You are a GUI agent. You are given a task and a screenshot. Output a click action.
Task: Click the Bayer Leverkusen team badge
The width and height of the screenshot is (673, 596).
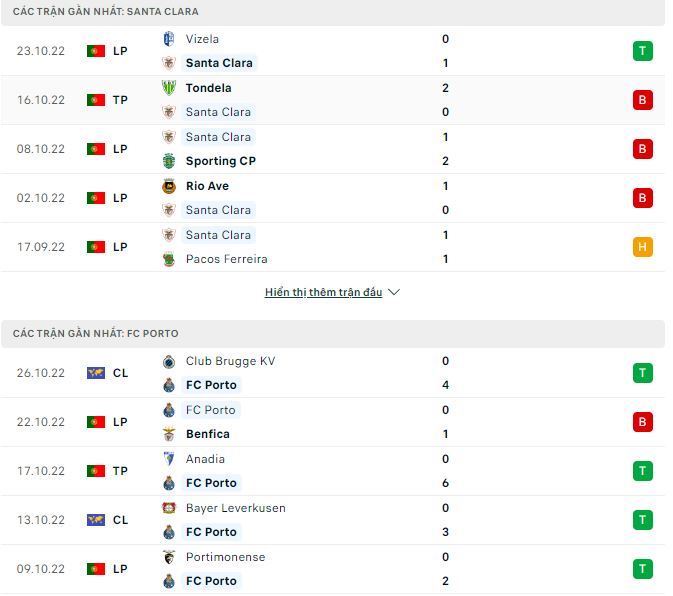click(169, 508)
